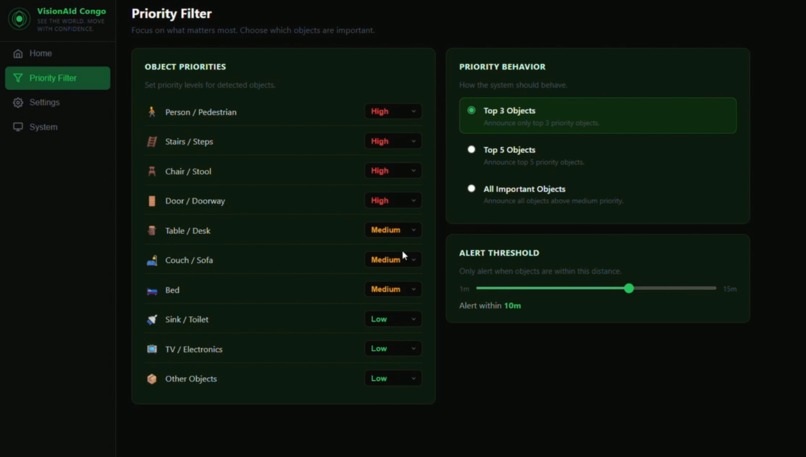Click the Home house icon

(x=18, y=53)
